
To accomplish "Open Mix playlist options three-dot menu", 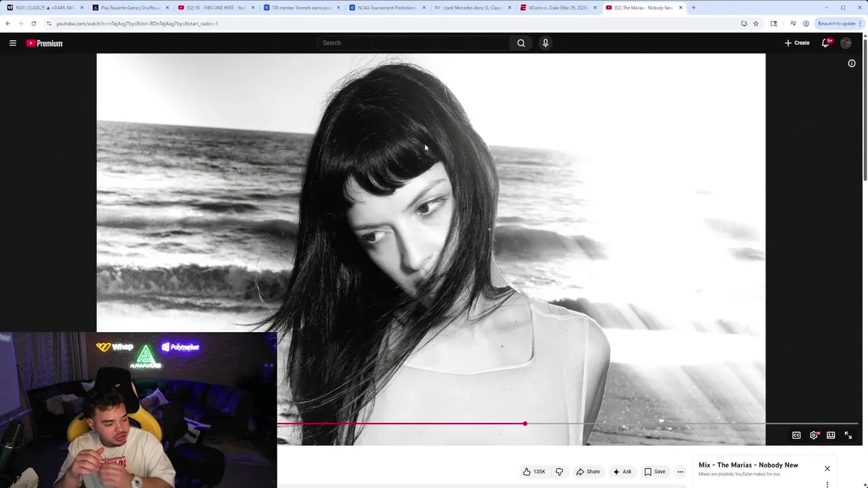I will (827, 484).
